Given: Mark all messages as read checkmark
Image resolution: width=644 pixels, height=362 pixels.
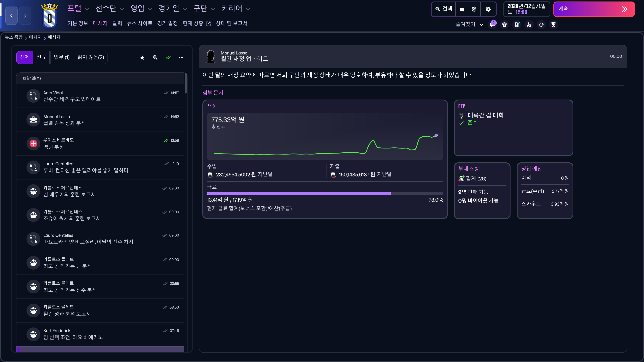Looking at the screenshot, I should click(168, 57).
